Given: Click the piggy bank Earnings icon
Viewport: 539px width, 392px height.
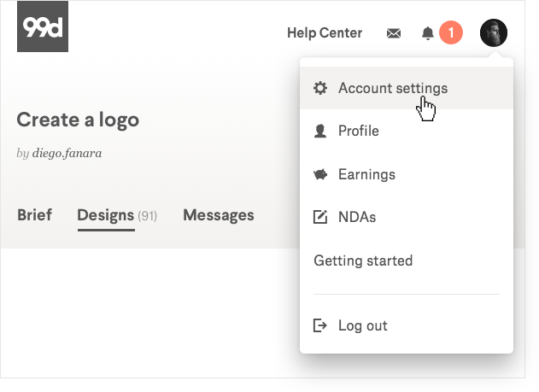Looking at the screenshot, I should pyautogui.click(x=320, y=174).
